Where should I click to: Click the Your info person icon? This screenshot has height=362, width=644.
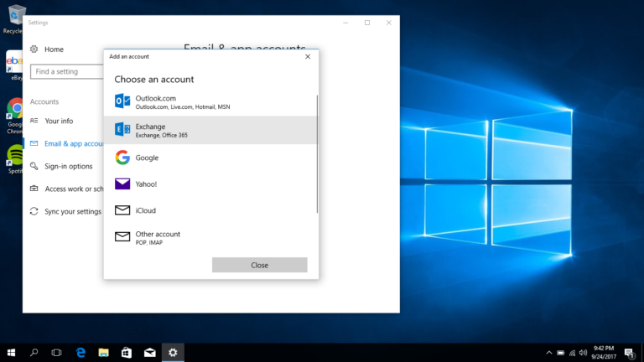click(34, 121)
